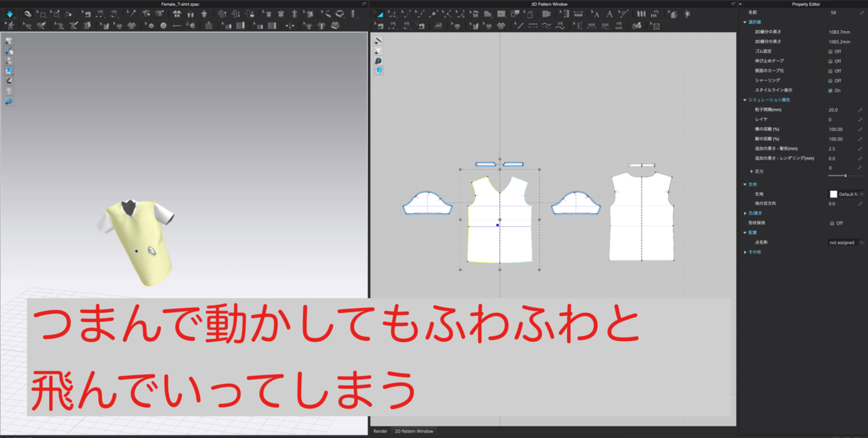Open the 点名称 dropdown showing not assigned

pyautogui.click(x=843, y=242)
